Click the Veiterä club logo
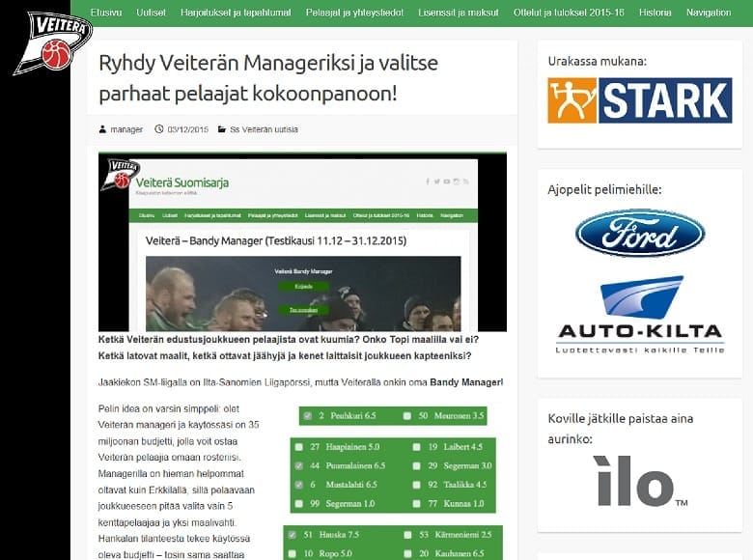The height and width of the screenshot is (560, 753). point(41,42)
